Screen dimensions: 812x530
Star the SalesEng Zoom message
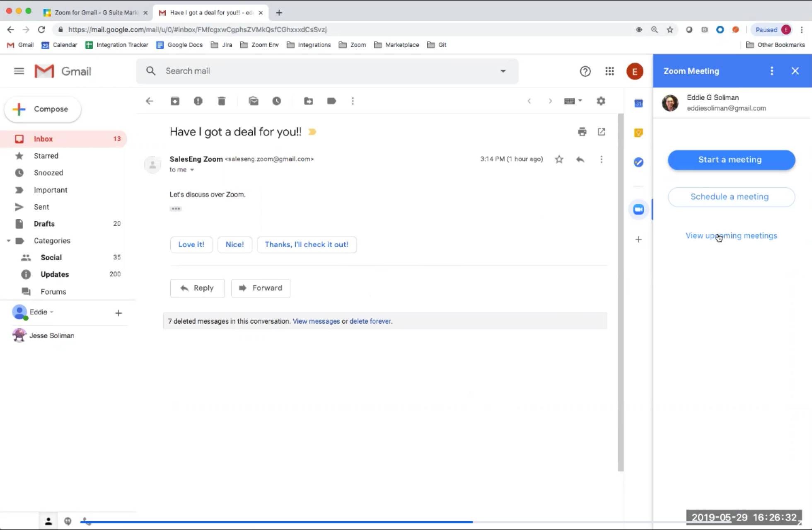(558, 159)
